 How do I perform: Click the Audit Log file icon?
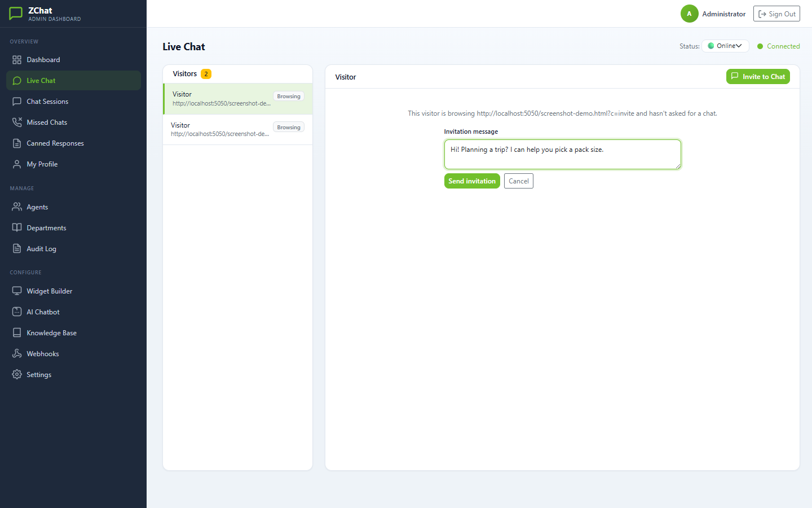coord(17,249)
